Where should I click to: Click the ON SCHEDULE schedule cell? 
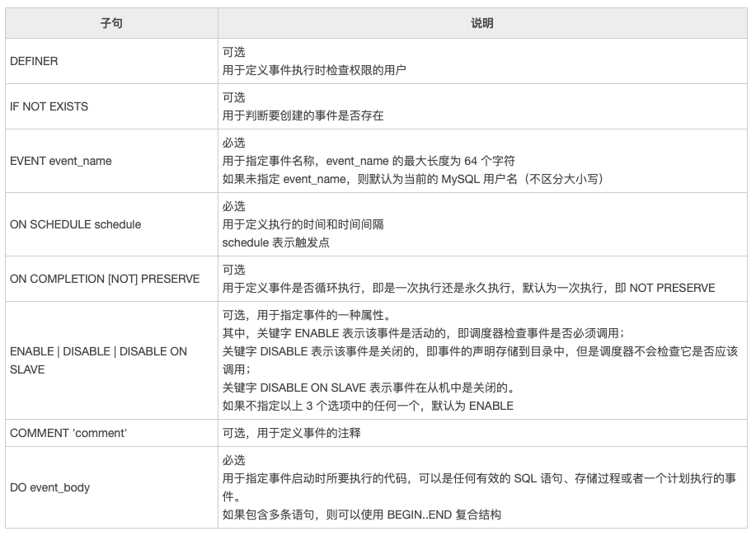click(x=75, y=224)
